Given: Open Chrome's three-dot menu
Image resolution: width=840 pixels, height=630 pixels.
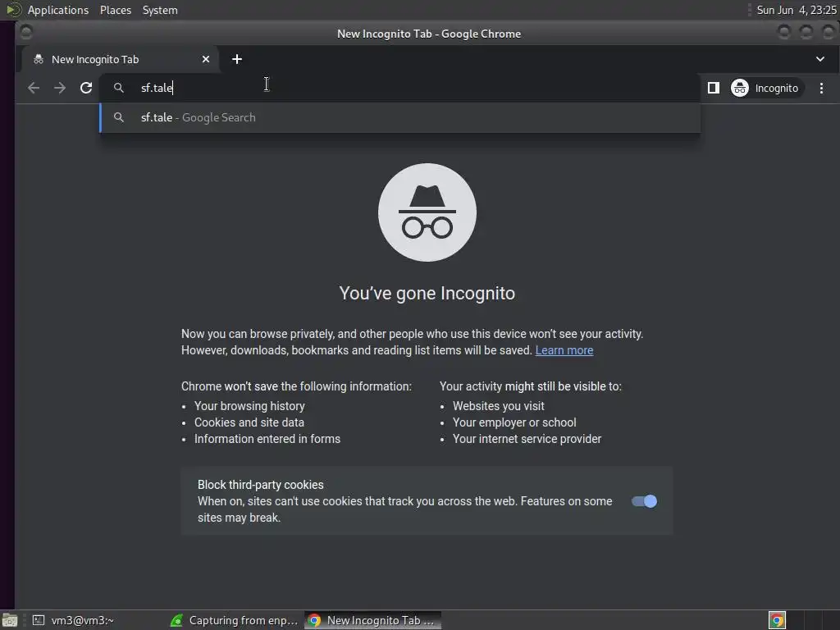Looking at the screenshot, I should (821, 88).
